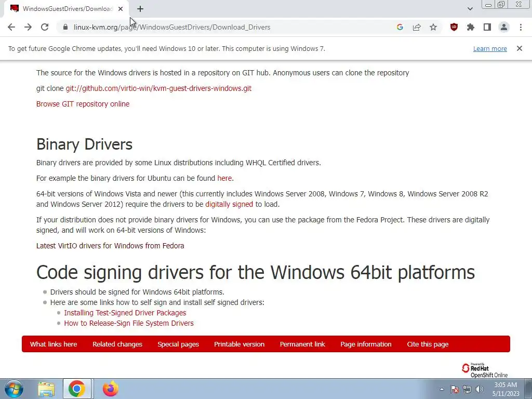
Task: Open Extensions puzzle menu
Action: coord(470,27)
